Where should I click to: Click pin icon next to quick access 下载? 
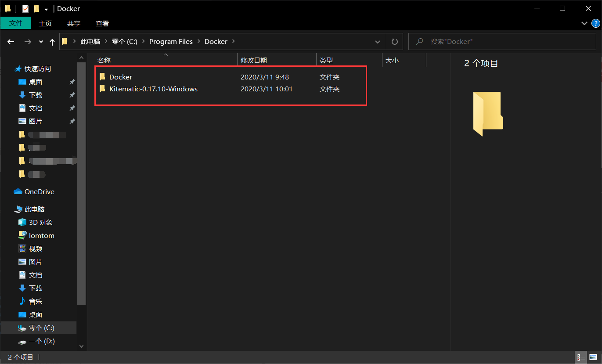(x=72, y=95)
